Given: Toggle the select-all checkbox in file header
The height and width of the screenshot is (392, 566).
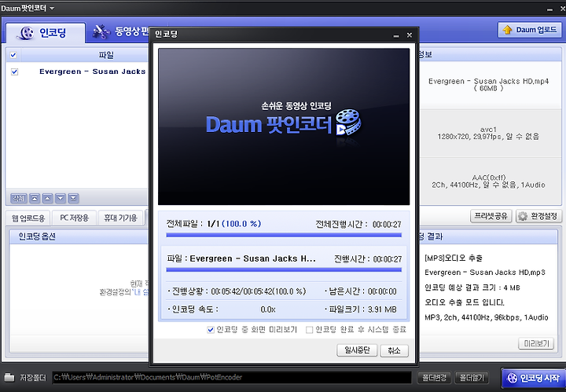Looking at the screenshot, I should coord(13,55).
